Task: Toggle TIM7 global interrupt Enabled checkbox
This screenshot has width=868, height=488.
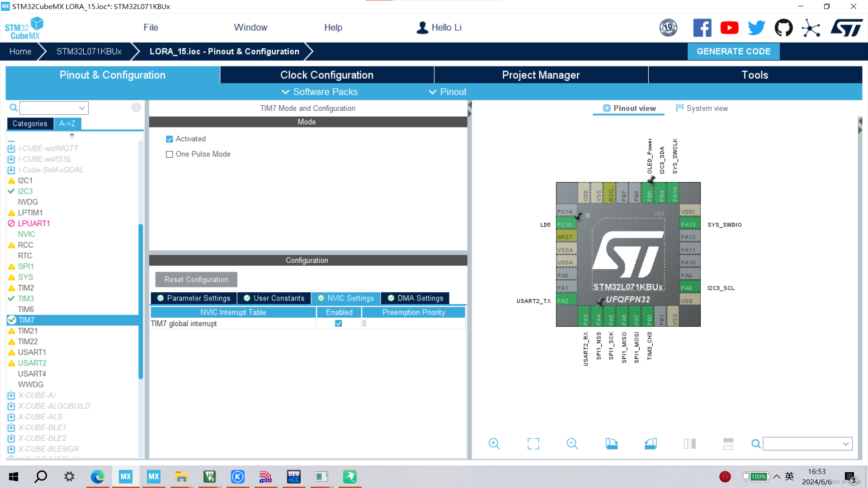Action: [339, 324]
